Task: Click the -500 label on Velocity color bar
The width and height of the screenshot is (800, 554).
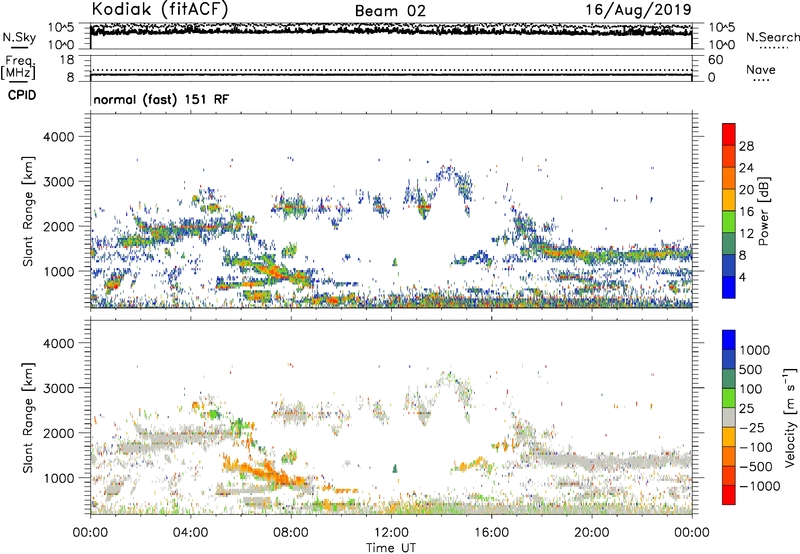Action: (756, 467)
